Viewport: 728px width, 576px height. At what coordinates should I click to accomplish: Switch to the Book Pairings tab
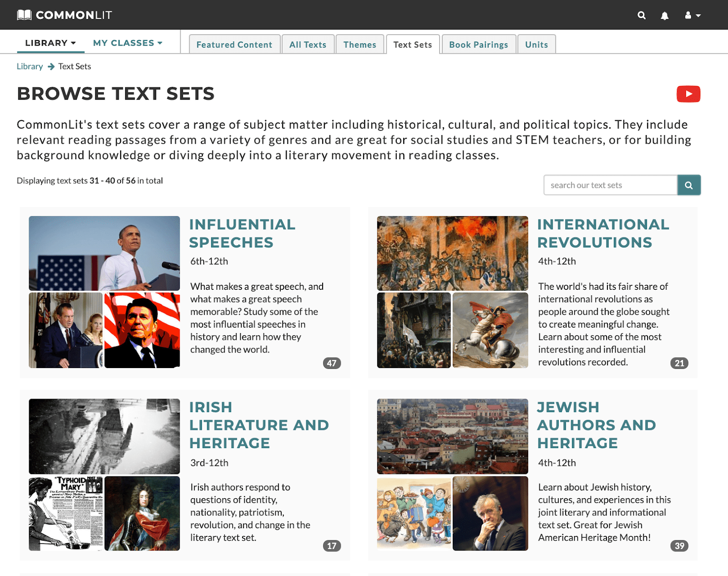(x=479, y=45)
